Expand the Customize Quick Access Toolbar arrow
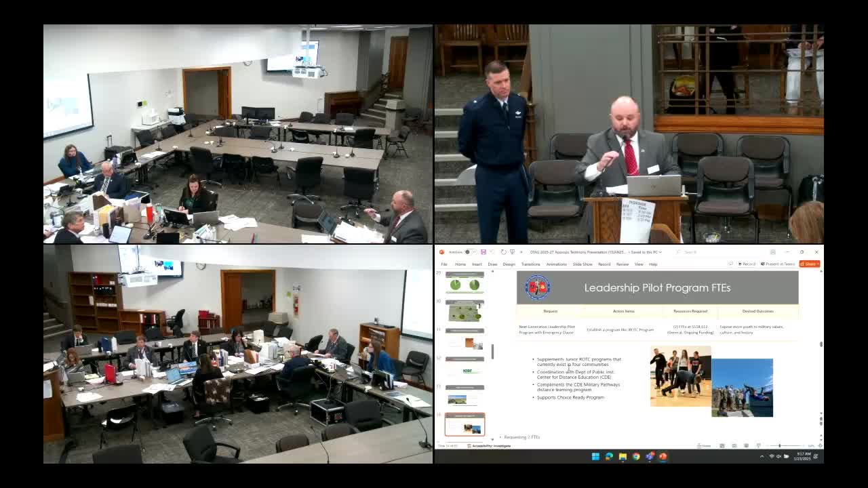 click(521, 252)
